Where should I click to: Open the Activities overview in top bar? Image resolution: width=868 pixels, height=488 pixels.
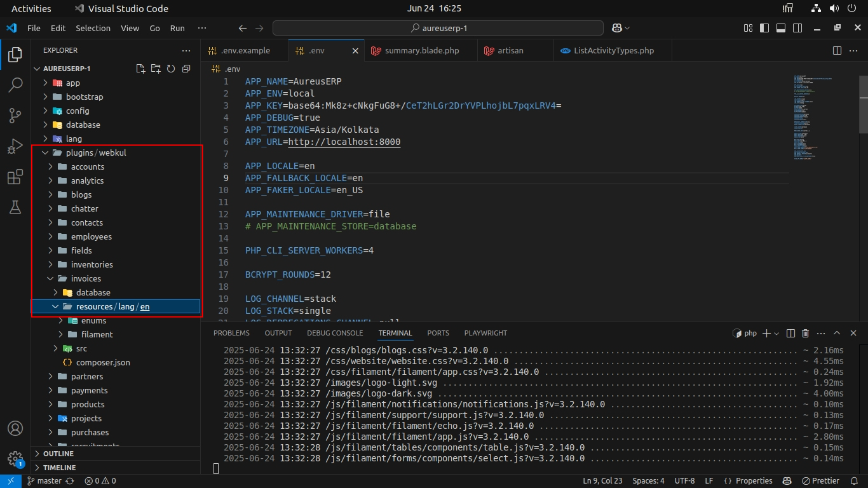click(31, 8)
